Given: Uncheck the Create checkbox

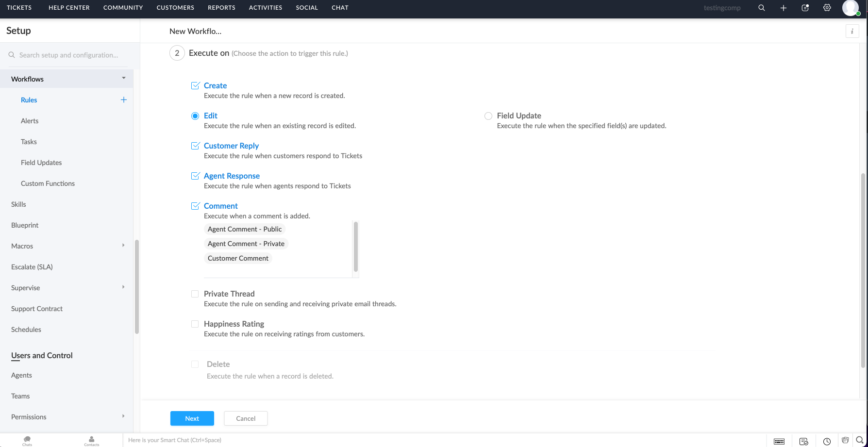Looking at the screenshot, I should click(195, 85).
